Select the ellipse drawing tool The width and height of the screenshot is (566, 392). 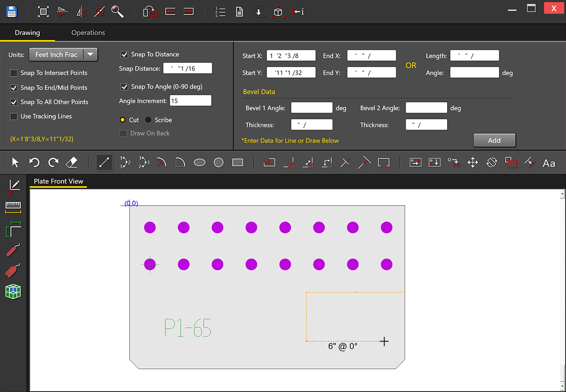[200, 163]
